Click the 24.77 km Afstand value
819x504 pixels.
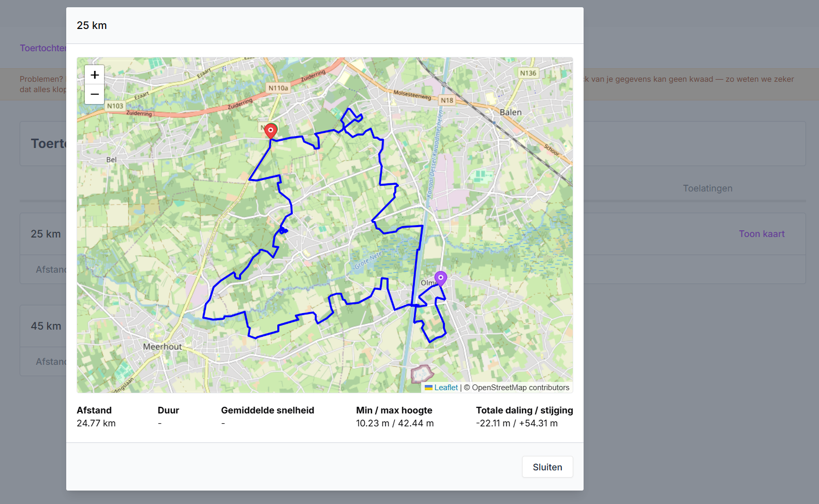click(x=96, y=423)
